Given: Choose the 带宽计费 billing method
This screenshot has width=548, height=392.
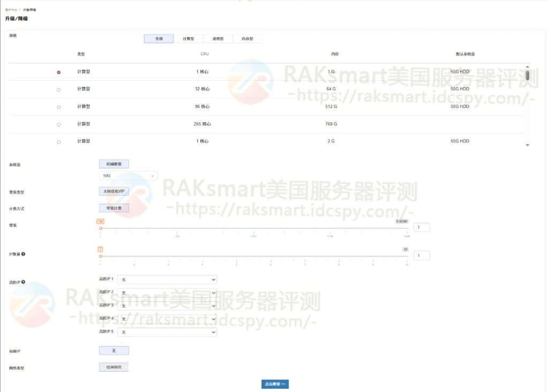Looking at the screenshot, I should 114,208.
